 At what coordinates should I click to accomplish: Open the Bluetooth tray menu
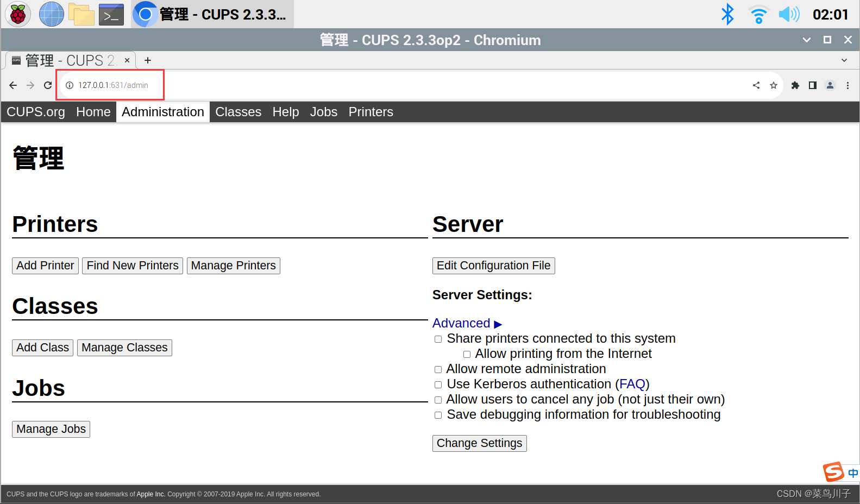pos(727,14)
